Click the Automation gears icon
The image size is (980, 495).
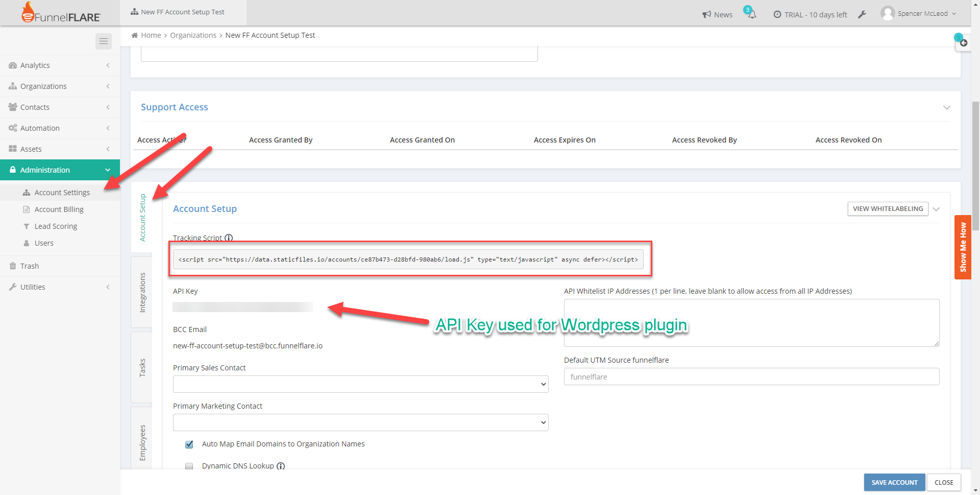tap(13, 128)
